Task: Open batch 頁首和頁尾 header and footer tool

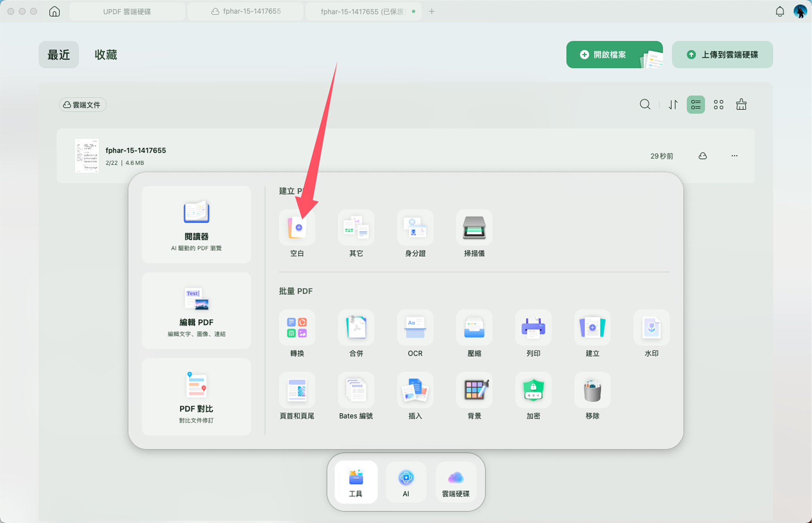Action: (x=297, y=390)
